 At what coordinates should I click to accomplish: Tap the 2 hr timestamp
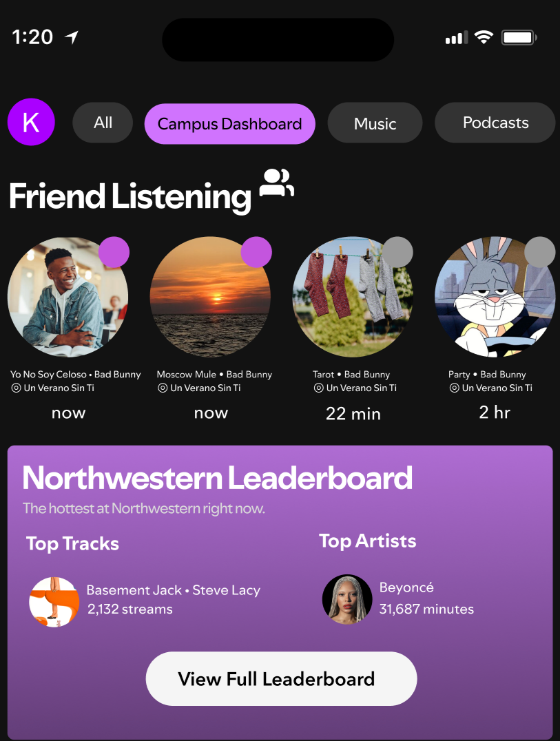(495, 413)
